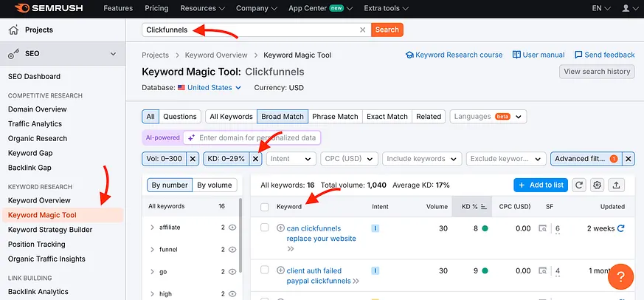This screenshot has width=644, height=300.
Task: Switch grouping to By volume
Action: pyautogui.click(x=215, y=185)
